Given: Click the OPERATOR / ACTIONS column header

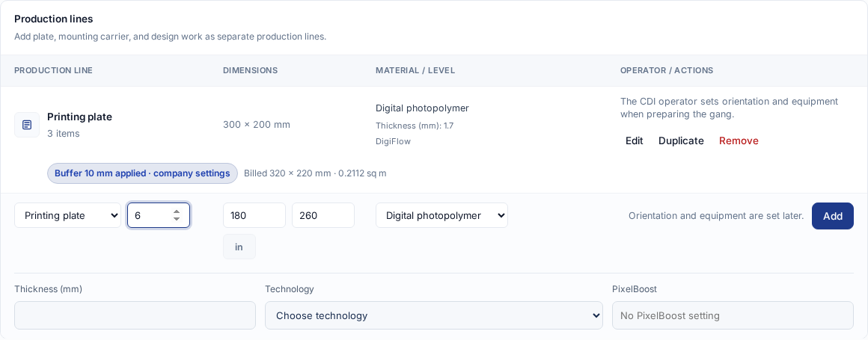Looking at the screenshot, I should click(667, 71).
